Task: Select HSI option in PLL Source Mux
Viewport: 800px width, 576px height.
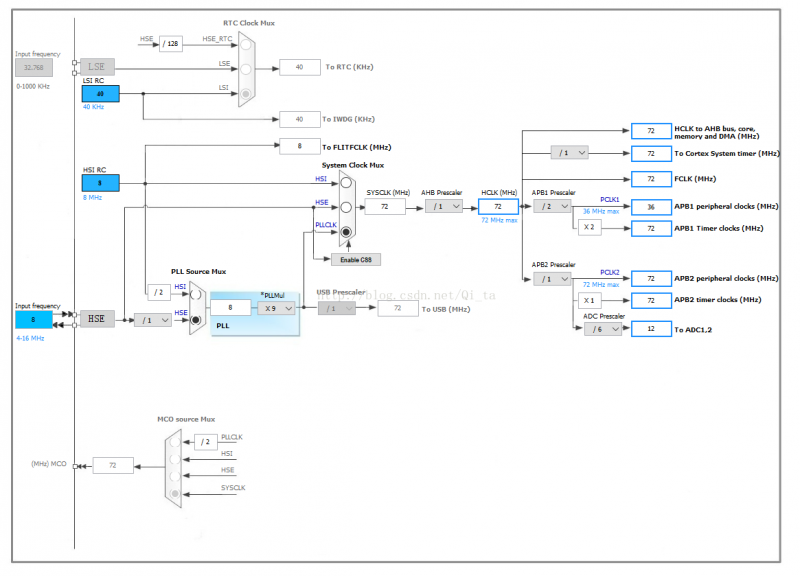Action: pos(195,294)
